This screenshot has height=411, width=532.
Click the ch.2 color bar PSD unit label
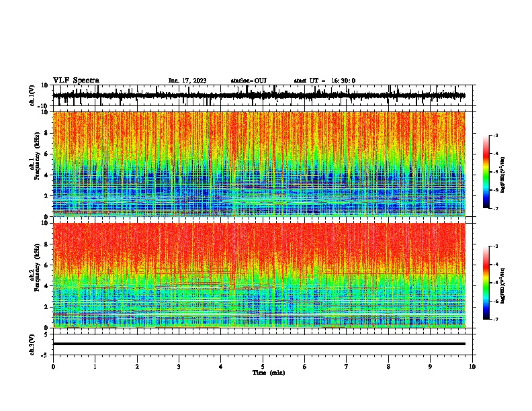[x=503, y=285]
